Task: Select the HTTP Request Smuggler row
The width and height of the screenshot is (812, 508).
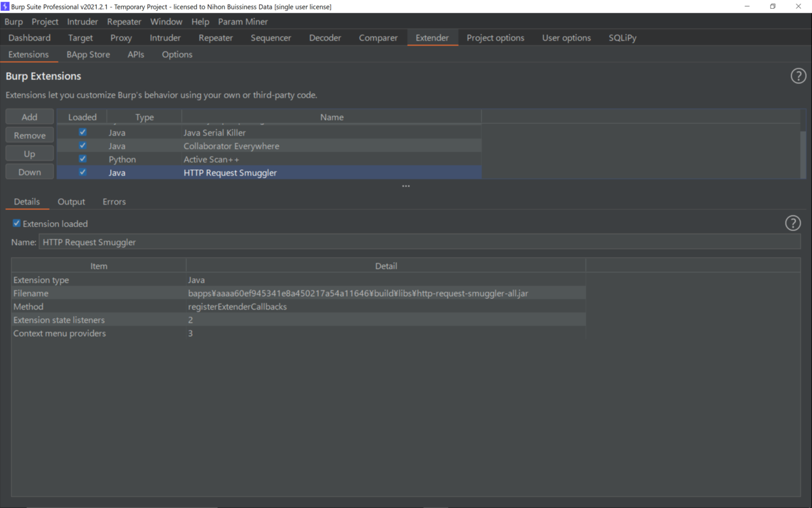Action: point(269,172)
